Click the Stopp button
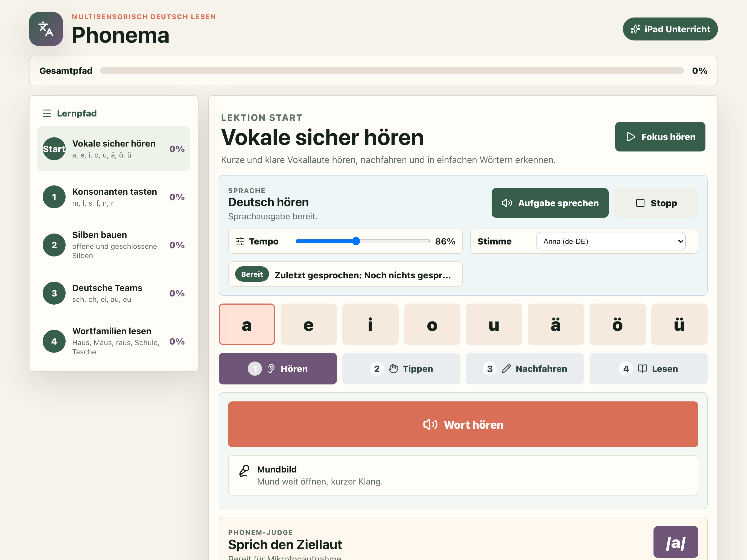 pyautogui.click(x=656, y=203)
